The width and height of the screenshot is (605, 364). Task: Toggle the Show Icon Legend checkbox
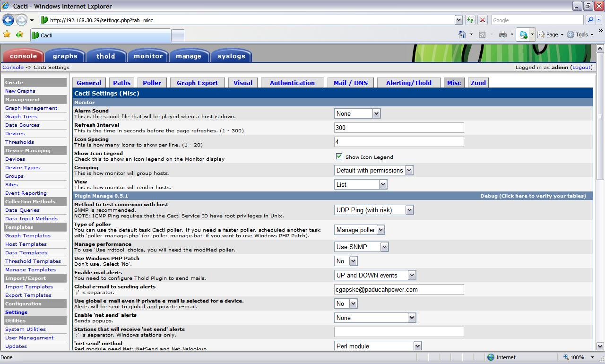pos(339,156)
